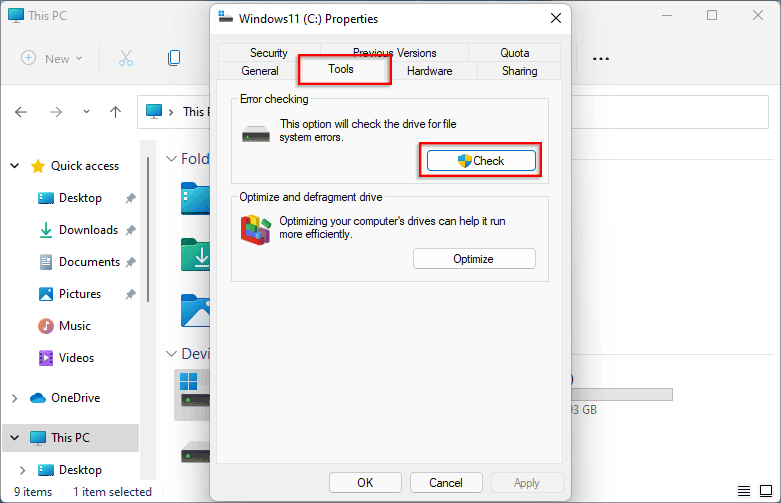Select the second drive below Windows drive

(x=195, y=452)
